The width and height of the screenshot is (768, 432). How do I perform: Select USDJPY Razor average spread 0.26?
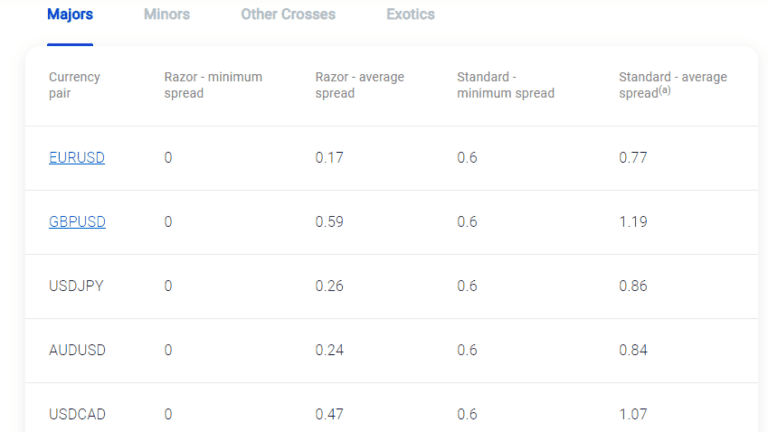[329, 286]
